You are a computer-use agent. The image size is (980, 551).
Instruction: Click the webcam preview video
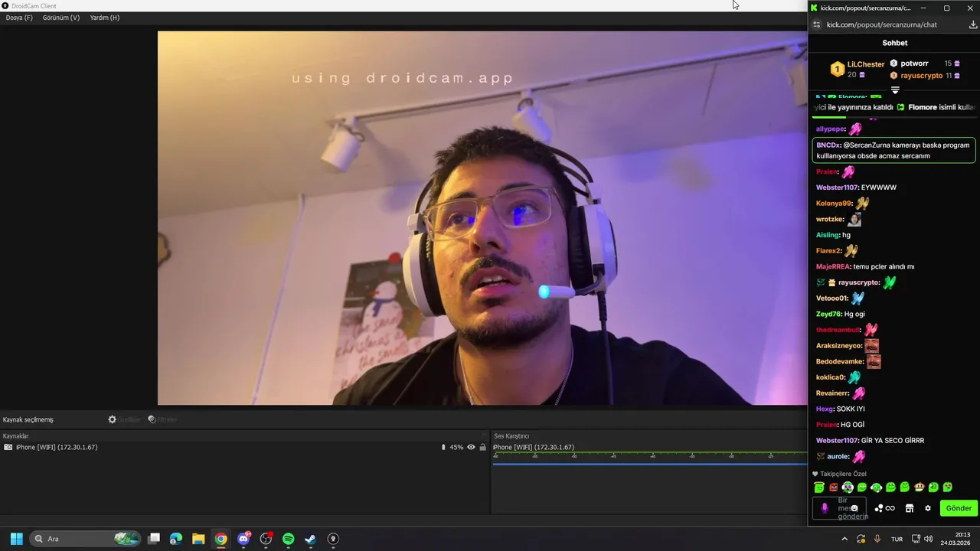tap(482, 218)
